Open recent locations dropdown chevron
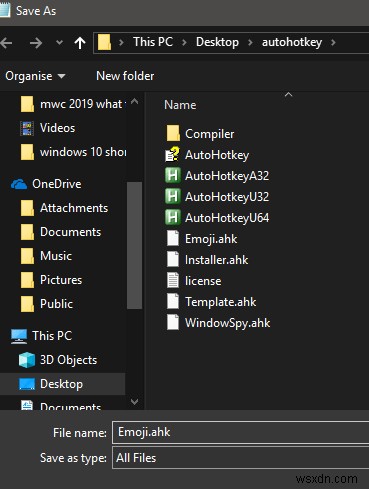This screenshot has width=369, height=489. pyautogui.click(x=59, y=43)
